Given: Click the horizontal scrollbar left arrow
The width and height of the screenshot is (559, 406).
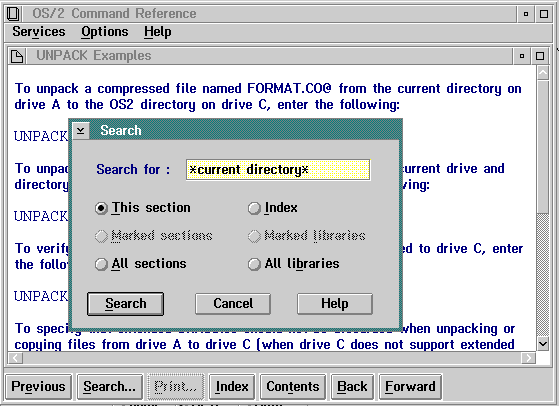Looking at the screenshot, I should pos(15,358).
